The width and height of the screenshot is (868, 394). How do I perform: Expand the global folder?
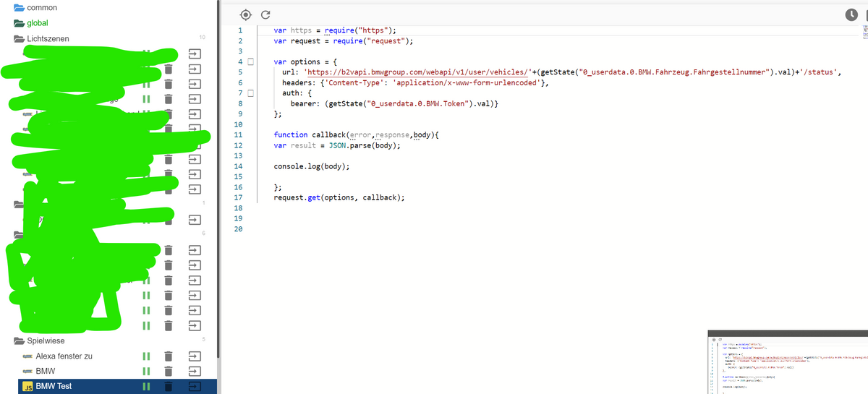click(x=20, y=23)
